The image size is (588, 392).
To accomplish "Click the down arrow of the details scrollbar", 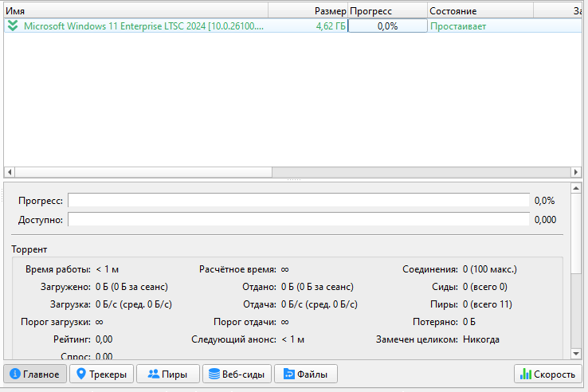I will click(576, 354).
